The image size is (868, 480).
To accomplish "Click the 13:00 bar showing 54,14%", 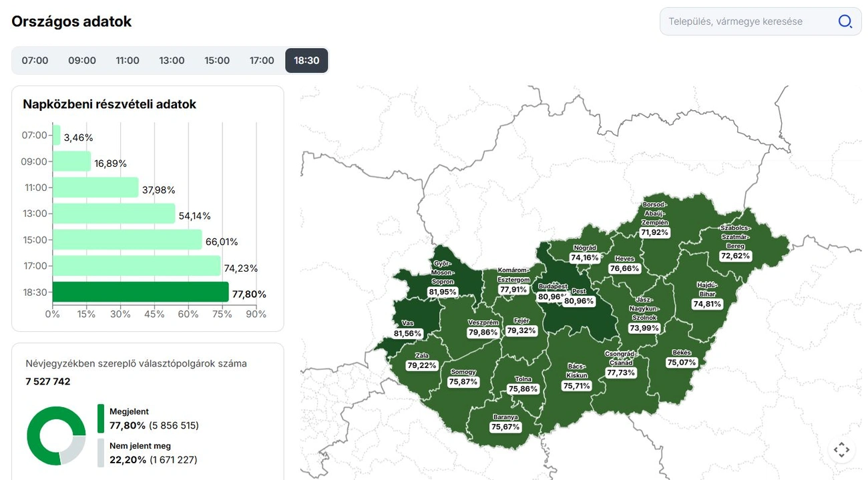I will point(114,214).
